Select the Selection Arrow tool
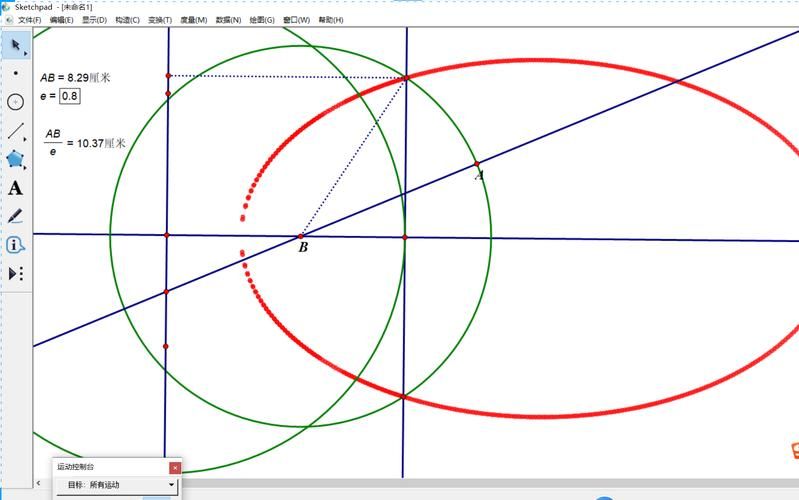Image resolution: width=799 pixels, height=500 pixels. (x=16, y=45)
